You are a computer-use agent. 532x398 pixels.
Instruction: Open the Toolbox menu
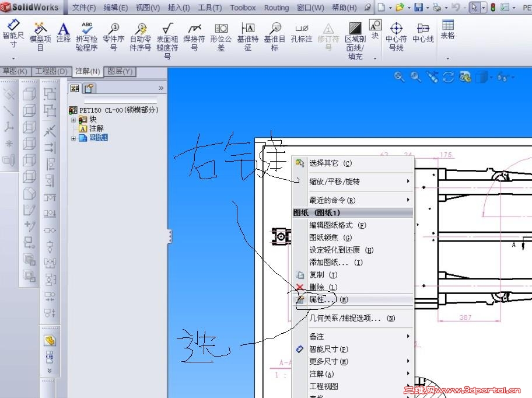pos(243,8)
